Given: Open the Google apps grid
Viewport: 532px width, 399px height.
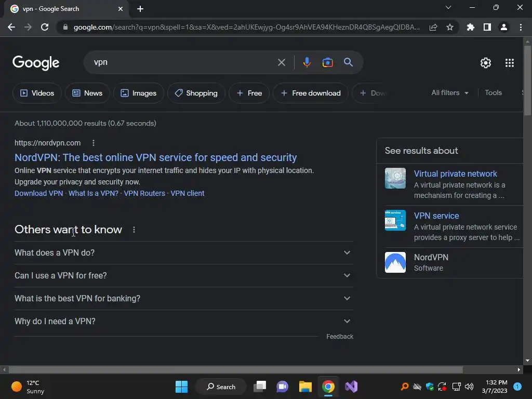Looking at the screenshot, I should click(510, 63).
